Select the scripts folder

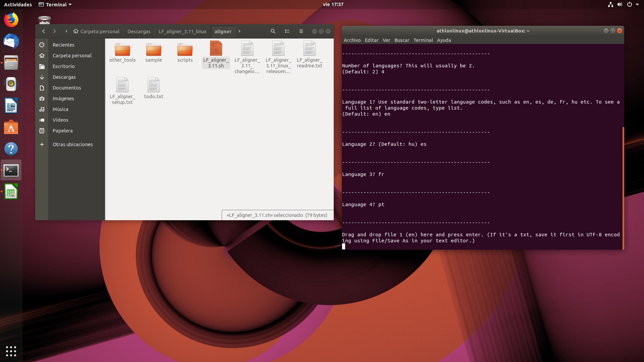pos(185,50)
